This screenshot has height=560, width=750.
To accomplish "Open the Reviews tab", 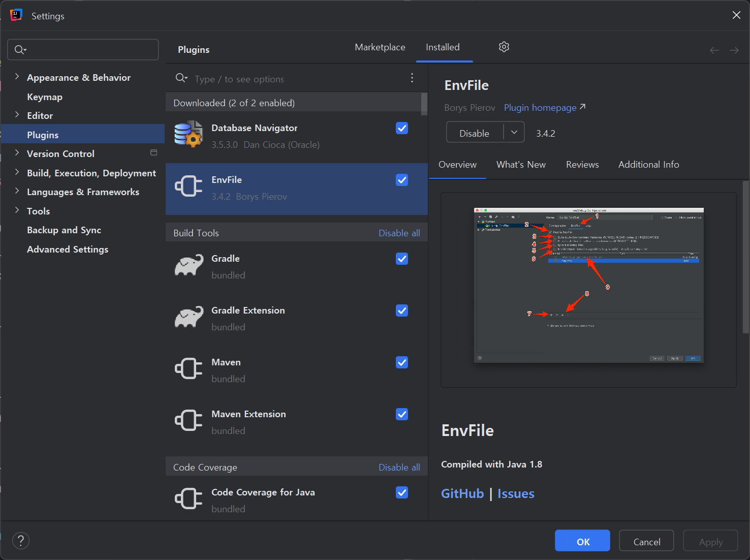I will coord(582,165).
